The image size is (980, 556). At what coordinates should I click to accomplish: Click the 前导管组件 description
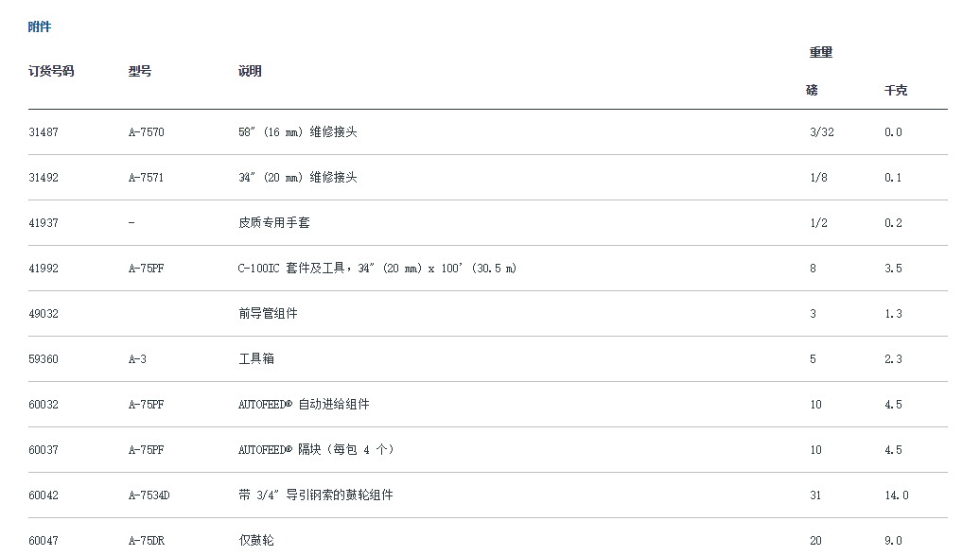pyautogui.click(x=268, y=314)
